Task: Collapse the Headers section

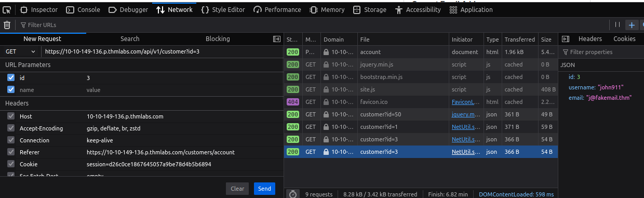Action: pyautogui.click(x=17, y=103)
